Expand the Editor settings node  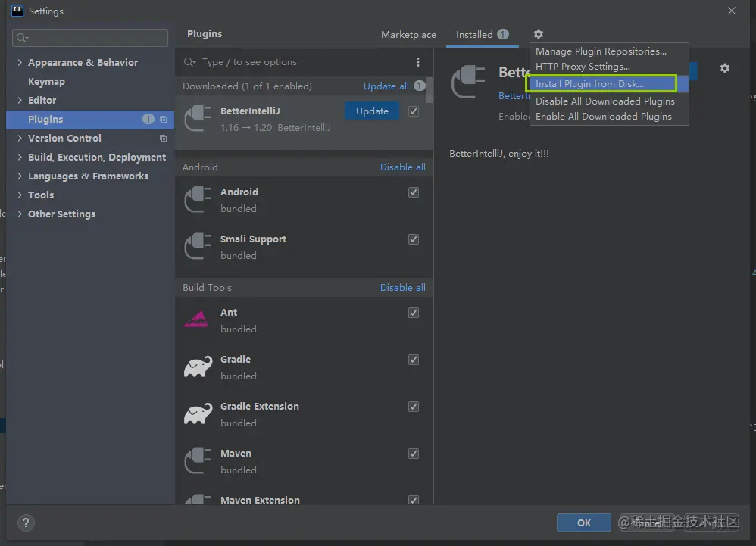pos(20,100)
